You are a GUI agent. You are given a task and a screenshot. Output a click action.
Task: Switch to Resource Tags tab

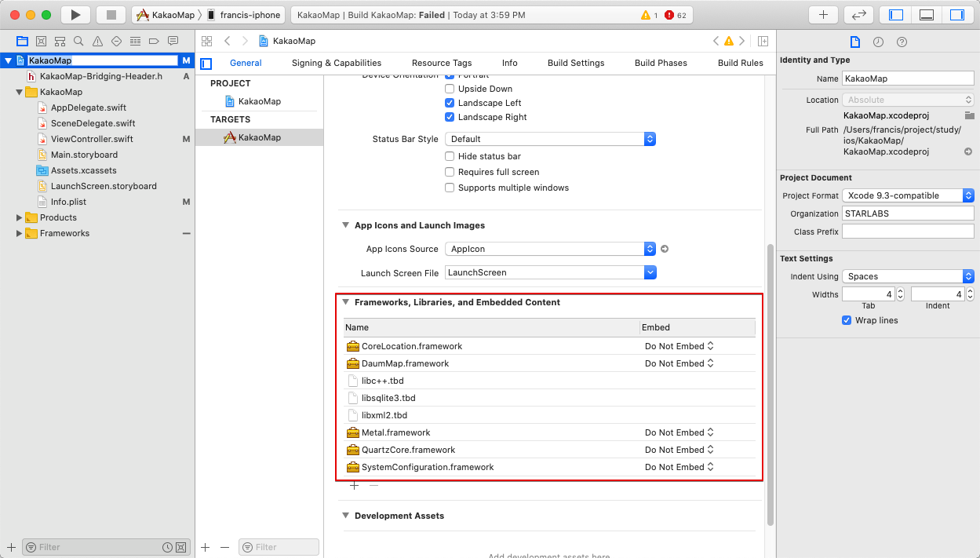[442, 63]
